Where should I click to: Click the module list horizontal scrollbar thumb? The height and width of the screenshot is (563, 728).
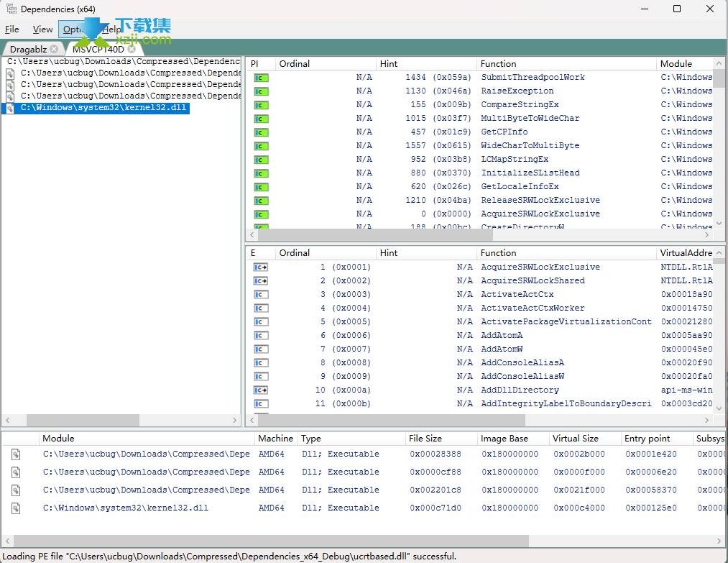tap(271, 541)
